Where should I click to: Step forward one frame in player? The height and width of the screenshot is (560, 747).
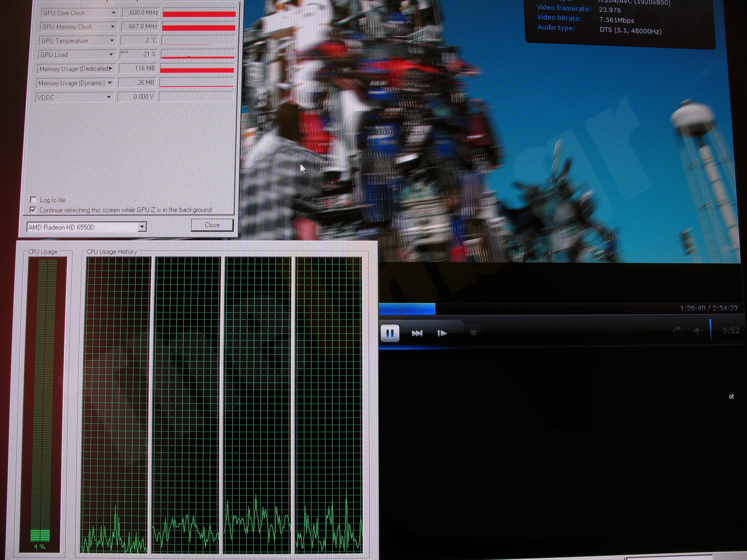tap(442, 333)
